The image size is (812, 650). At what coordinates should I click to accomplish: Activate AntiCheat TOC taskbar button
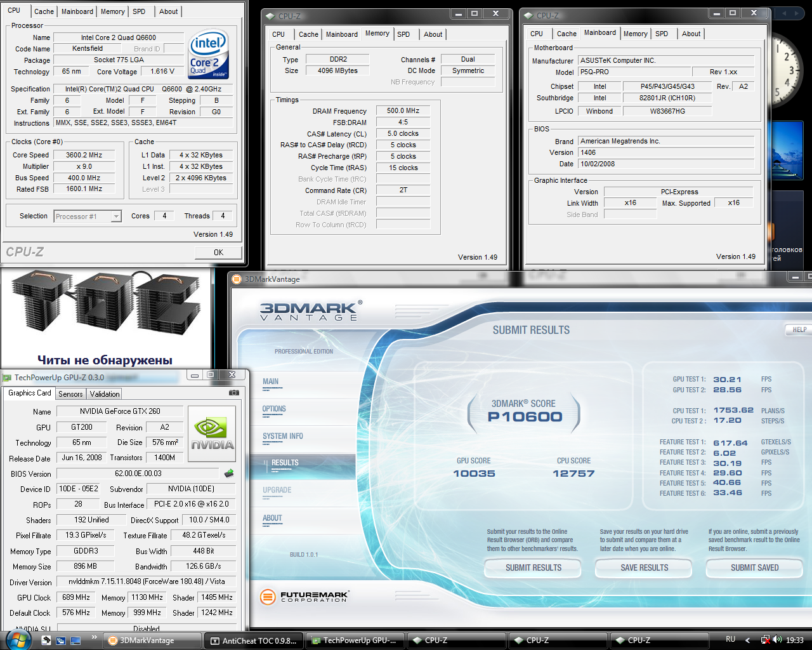click(254, 640)
